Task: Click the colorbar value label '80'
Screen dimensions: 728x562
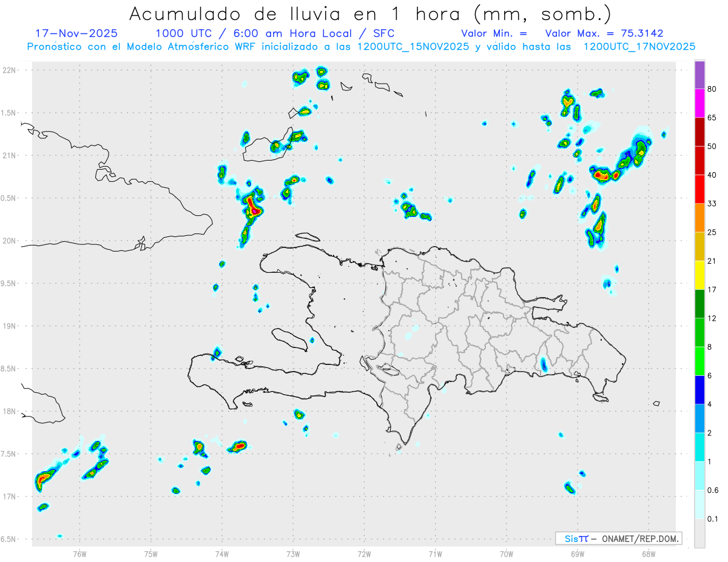Action: [712, 90]
